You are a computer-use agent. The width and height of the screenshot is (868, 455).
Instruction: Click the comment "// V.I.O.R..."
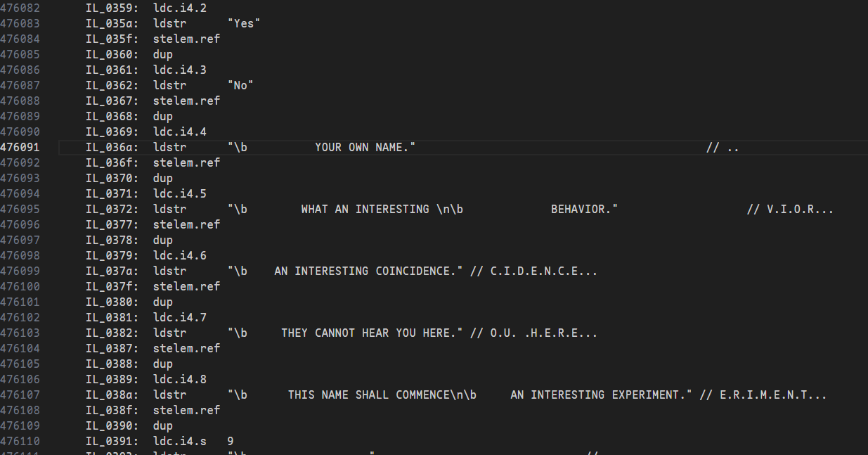tap(790, 210)
